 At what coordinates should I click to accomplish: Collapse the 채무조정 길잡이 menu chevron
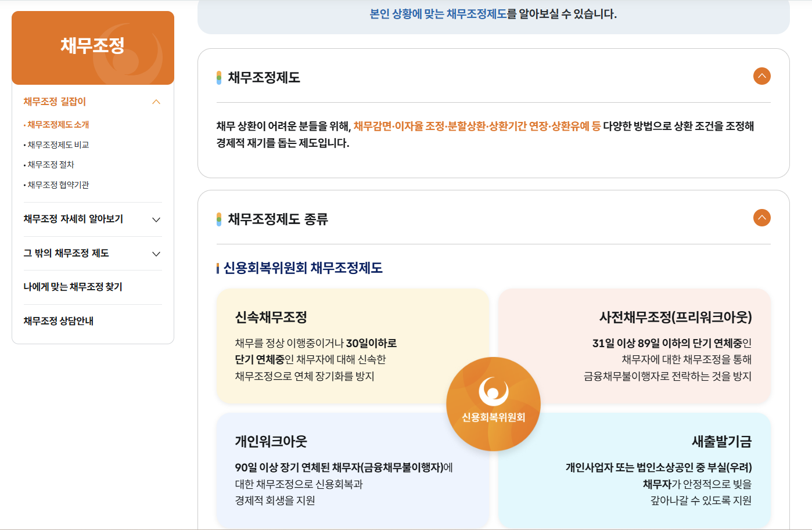pyautogui.click(x=156, y=102)
